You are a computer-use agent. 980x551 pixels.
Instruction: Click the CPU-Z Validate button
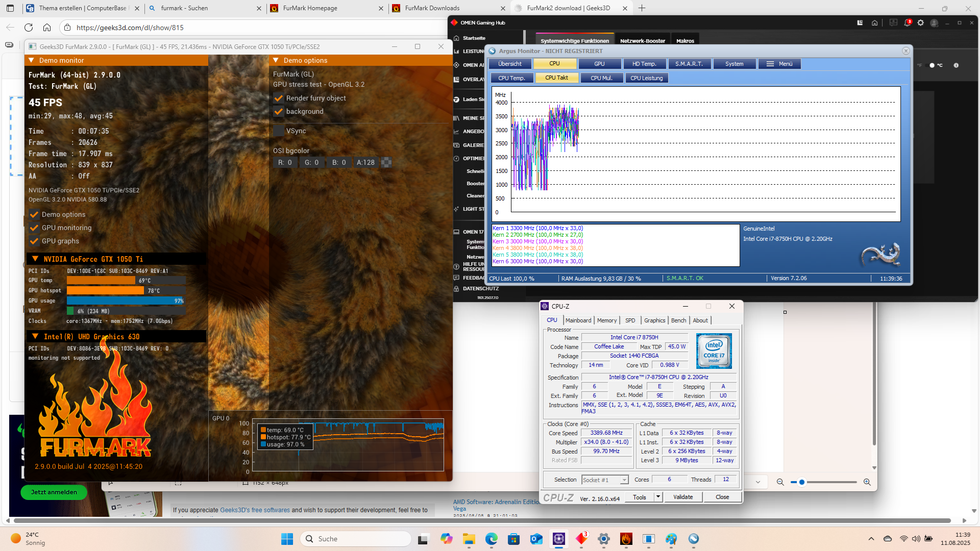(x=682, y=497)
